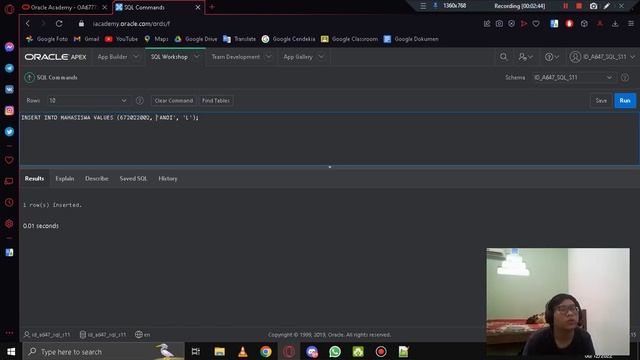640x360 pixels.
Task: Open the ID_A647_SQL_S11 account menu
Action: (602, 57)
